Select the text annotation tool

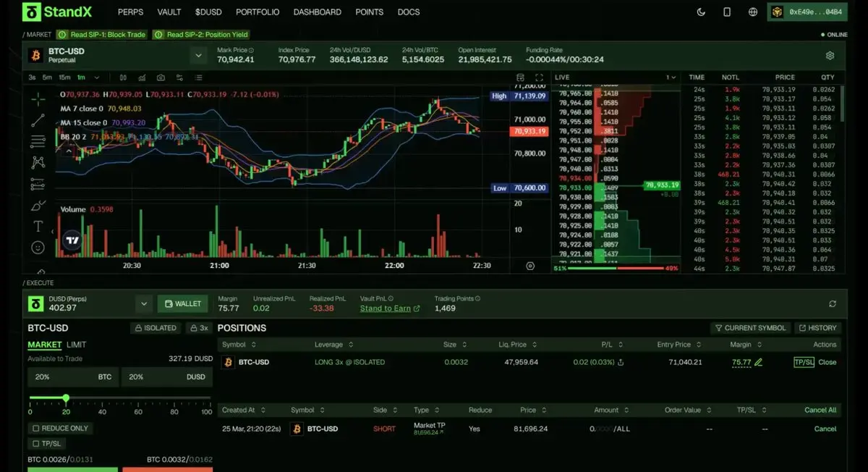coord(38,227)
